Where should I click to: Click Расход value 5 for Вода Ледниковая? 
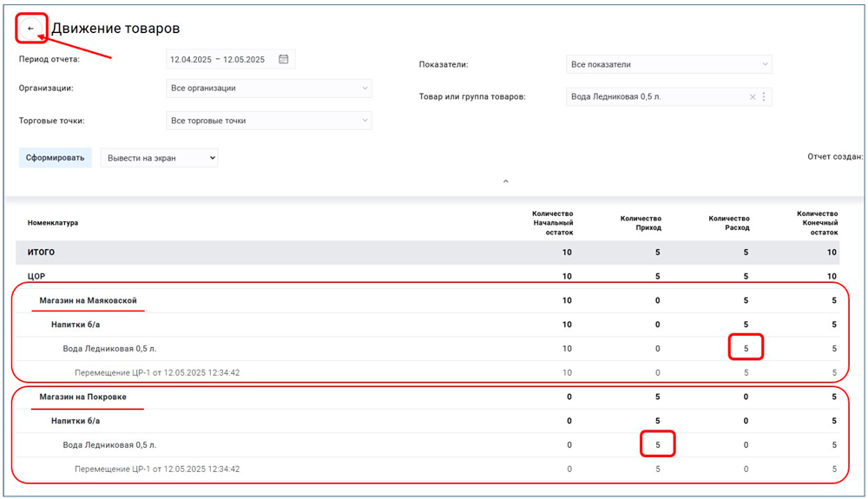[745, 349]
